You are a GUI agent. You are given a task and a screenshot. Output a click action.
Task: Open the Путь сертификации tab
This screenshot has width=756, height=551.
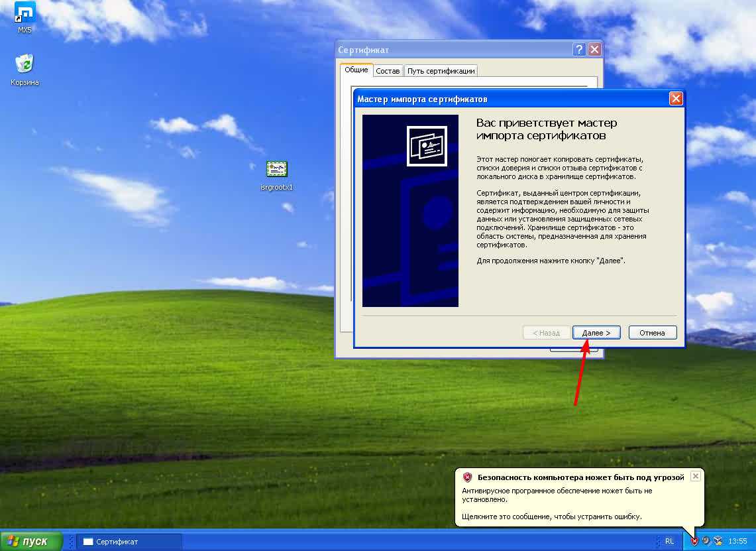(x=441, y=71)
